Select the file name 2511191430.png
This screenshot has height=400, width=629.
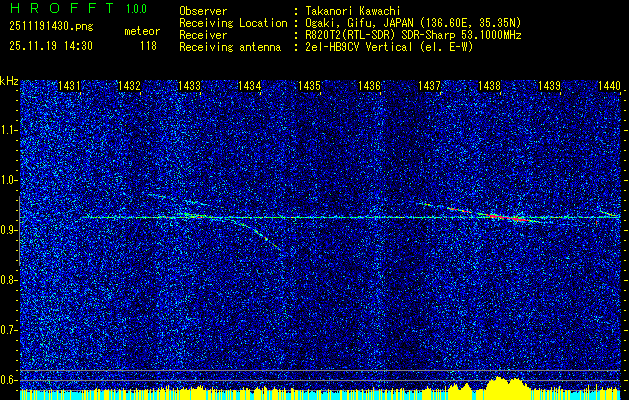pyautogui.click(x=51, y=27)
